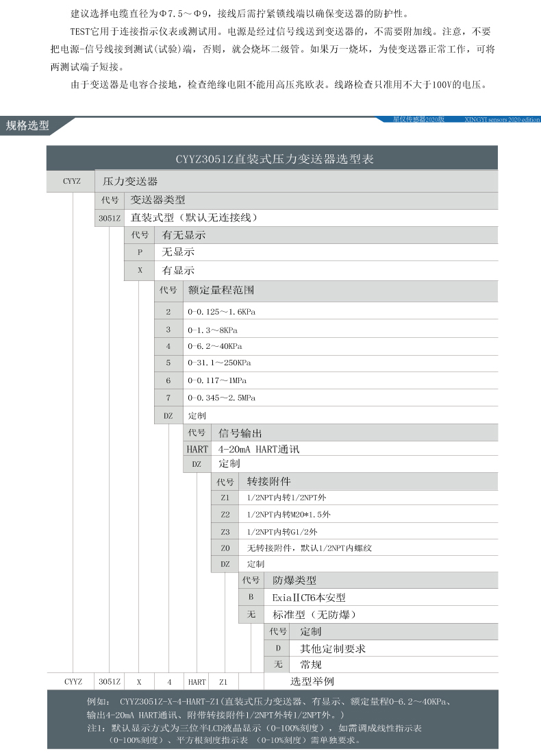The image size is (541, 756).
Task: Click 1/2NPT内转G1/2外 description
Action: point(282,532)
